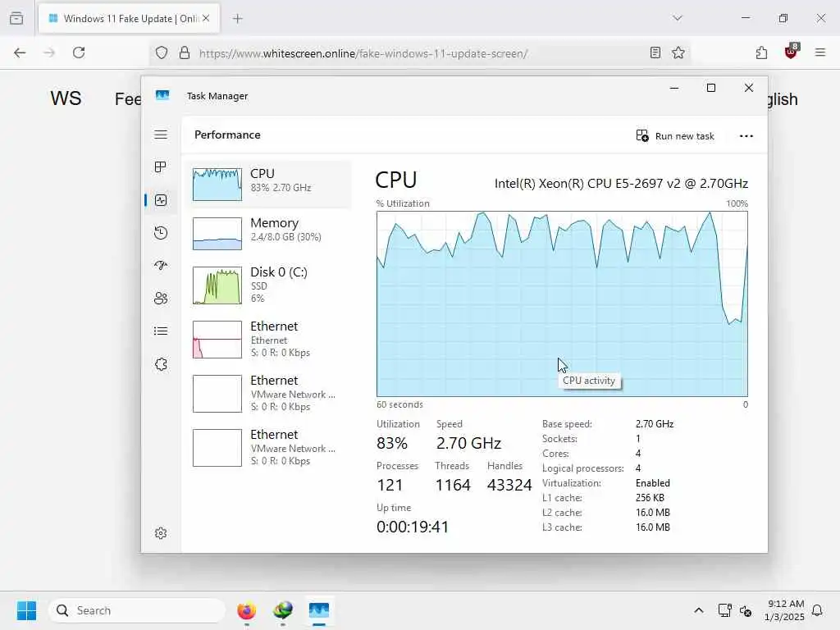Close the Windows 11 Fake Update tab
Image resolution: width=840 pixels, height=630 pixels.
(x=206, y=19)
